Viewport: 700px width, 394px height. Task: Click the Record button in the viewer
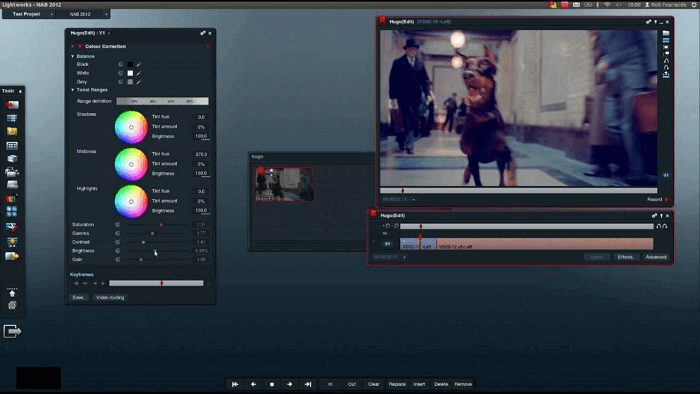(x=657, y=199)
